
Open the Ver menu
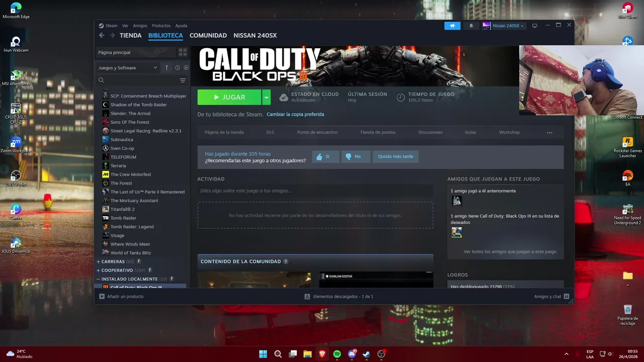125,26
